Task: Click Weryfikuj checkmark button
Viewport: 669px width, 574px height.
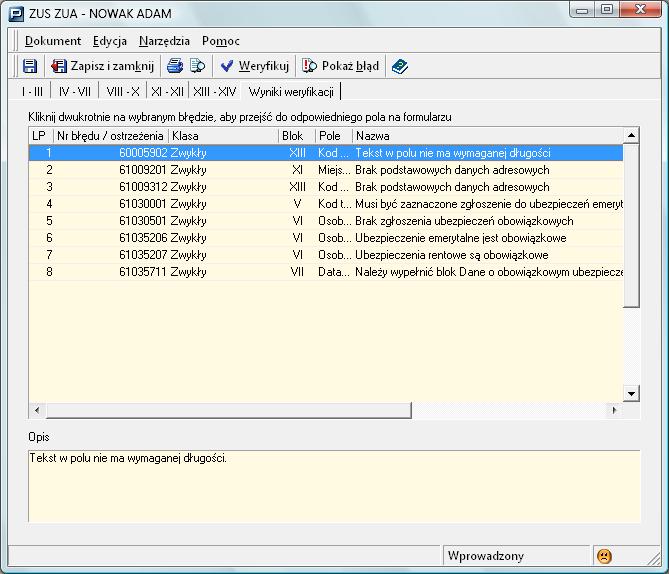Action: (x=255, y=66)
